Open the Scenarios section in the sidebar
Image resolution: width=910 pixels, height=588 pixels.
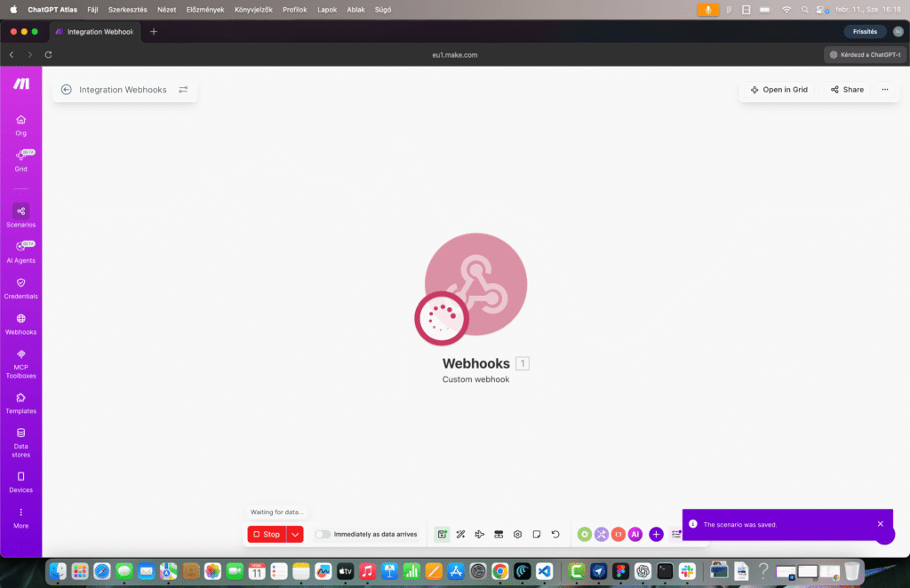(20, 217)
